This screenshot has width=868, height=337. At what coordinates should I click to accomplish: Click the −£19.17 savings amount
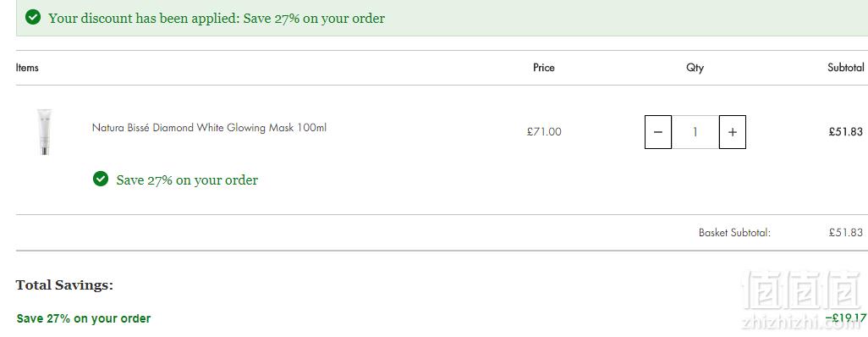coord(845,318)
